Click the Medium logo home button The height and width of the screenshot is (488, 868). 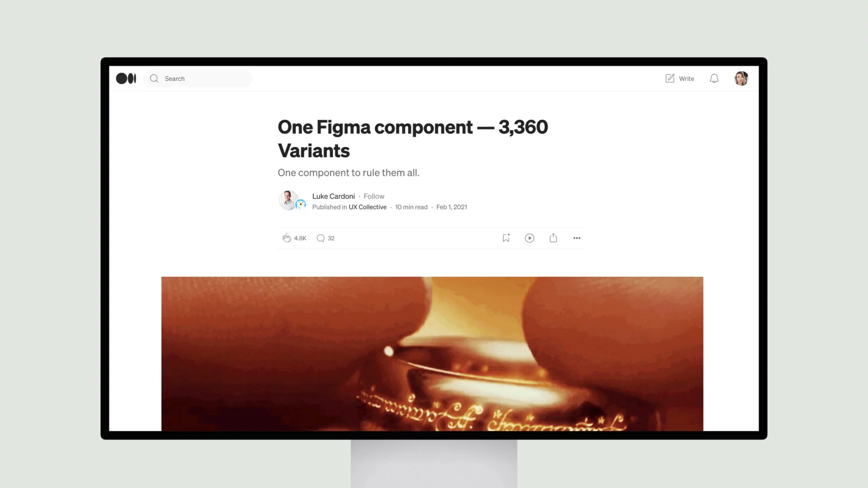(x=126, y=78)
